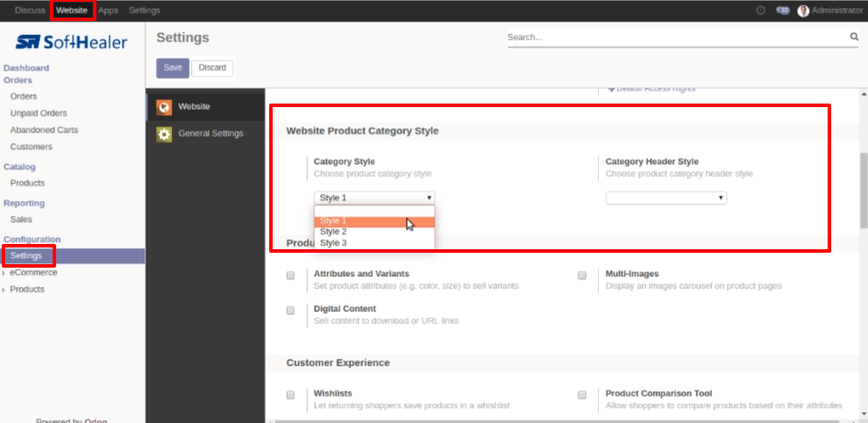Tick the Multi-Images checkbox
This screenshot has width=868, height=423.
[x=582, y=275]
